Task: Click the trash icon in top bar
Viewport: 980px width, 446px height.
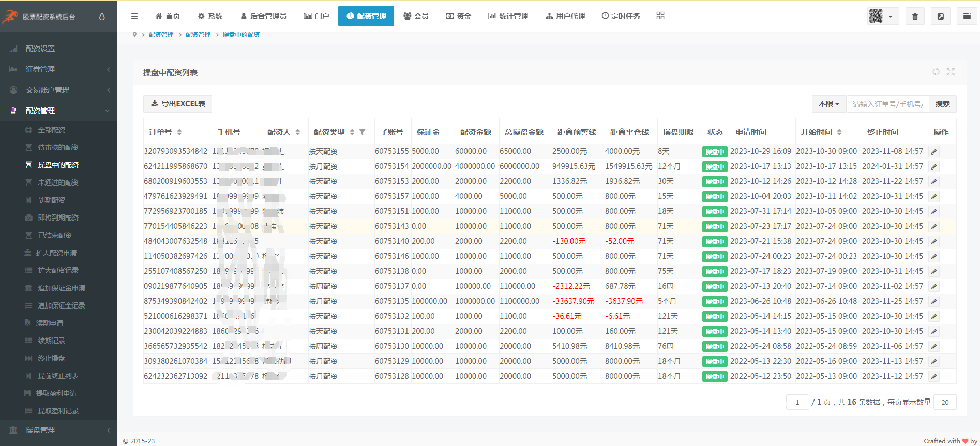Action: coord(915,17)
